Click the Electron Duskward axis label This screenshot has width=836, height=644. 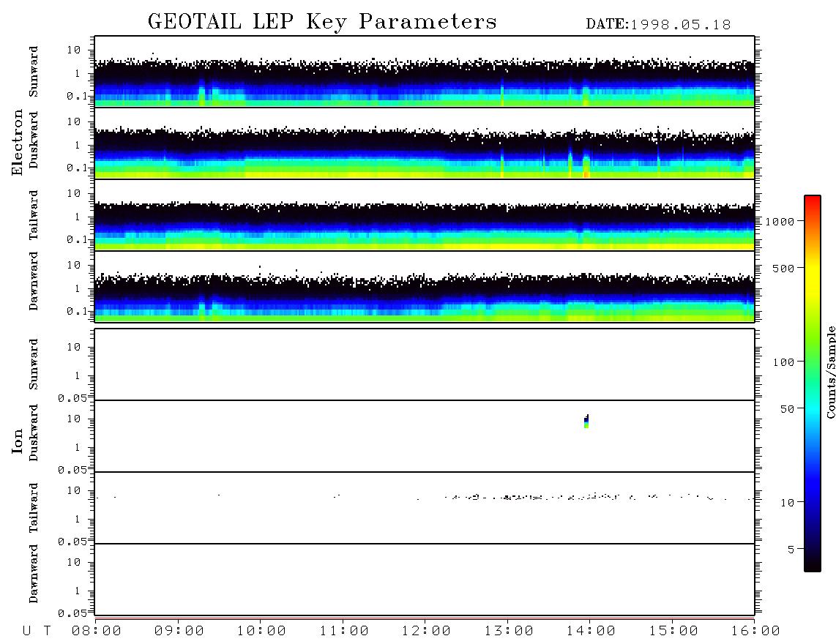(x=34, y=140)
